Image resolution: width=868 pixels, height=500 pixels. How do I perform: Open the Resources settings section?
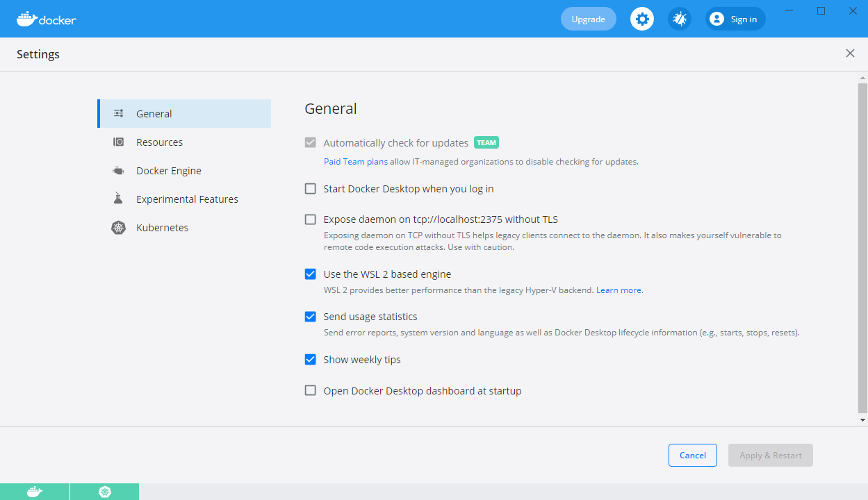159,142
